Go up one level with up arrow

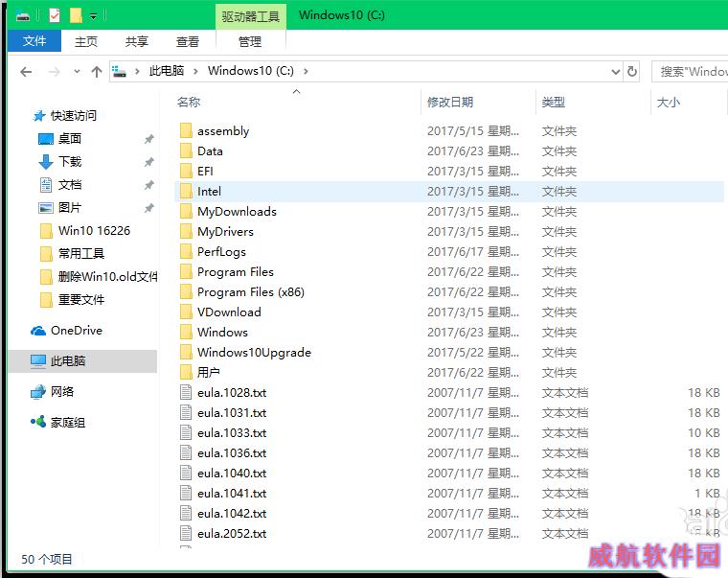click(x=97, y=72)
